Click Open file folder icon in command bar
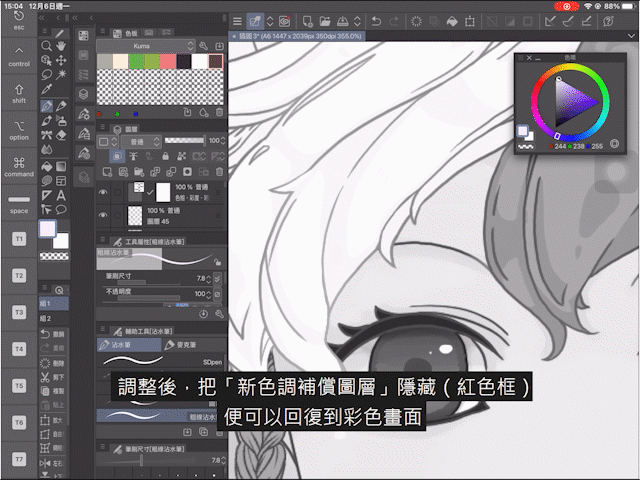Image resolution: width=640 pixels, height=480 pixels. point(325,21)
